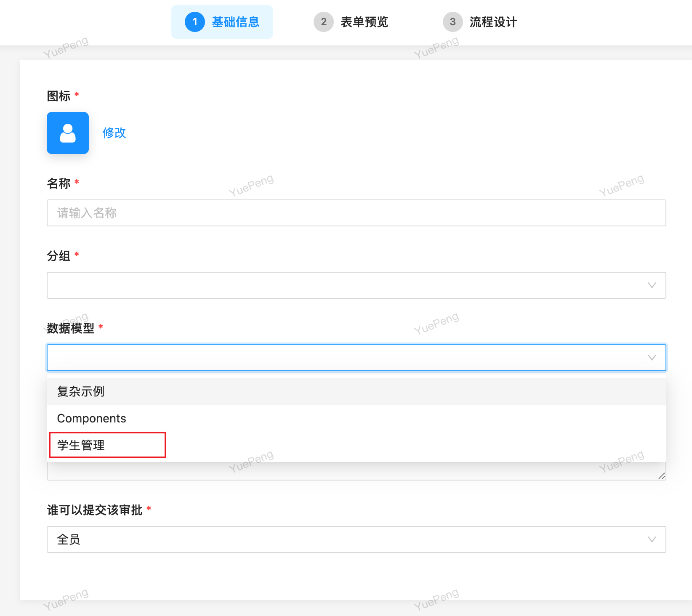Collapse the 数据模型 select box
The image size is (692, 616).
357,358
